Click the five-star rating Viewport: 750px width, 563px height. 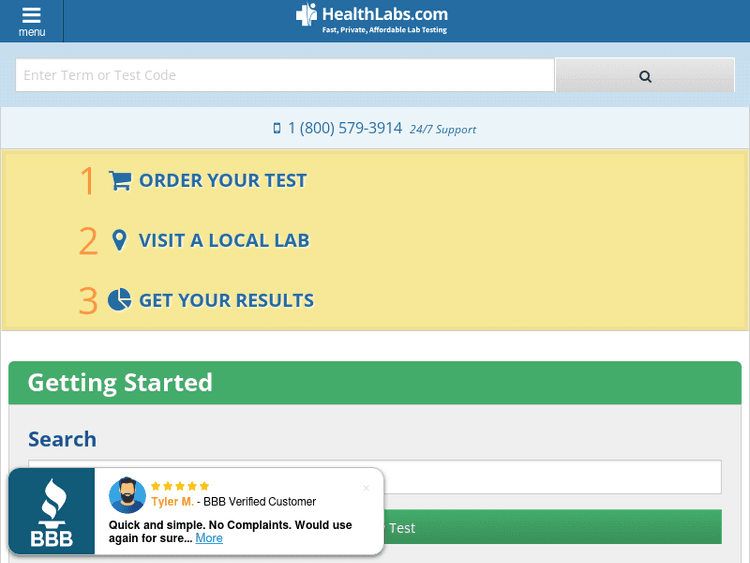point(180,486)
